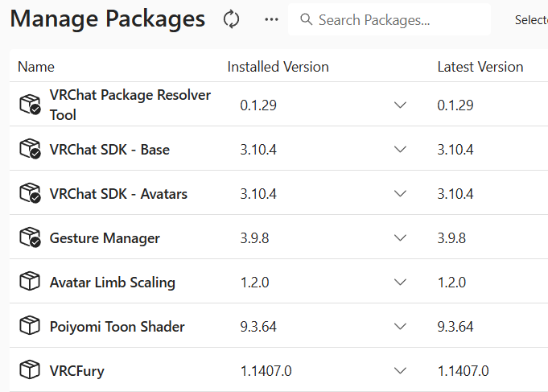Open version dropdown for VRChat SDK - Avatars

pos(400,193)
